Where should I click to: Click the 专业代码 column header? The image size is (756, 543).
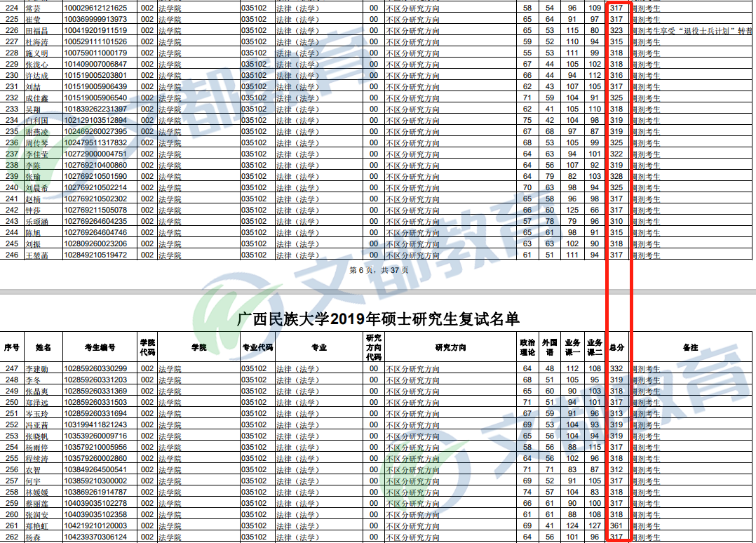click(x=257, y=347)
